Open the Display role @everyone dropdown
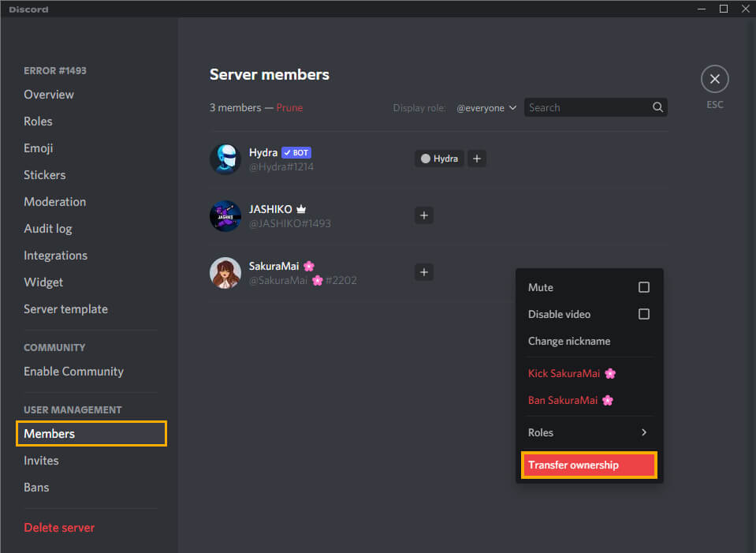 pos(486,107)
